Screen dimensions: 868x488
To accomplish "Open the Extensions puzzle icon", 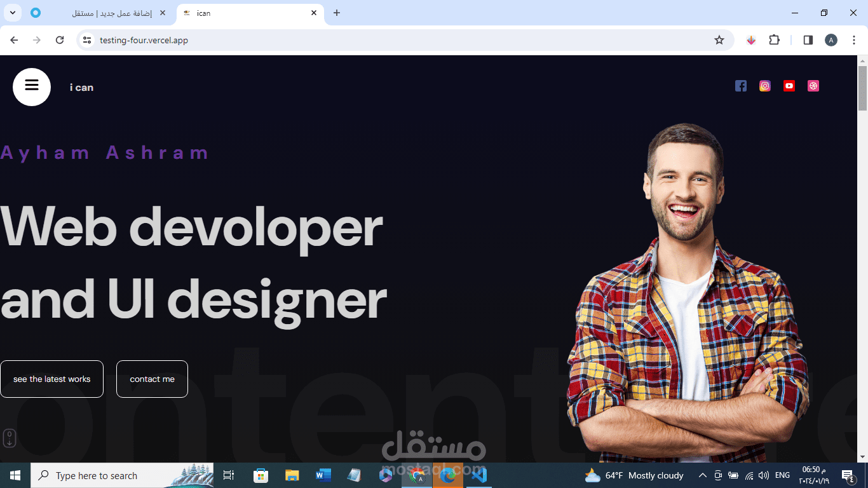I will coord(774,40).
